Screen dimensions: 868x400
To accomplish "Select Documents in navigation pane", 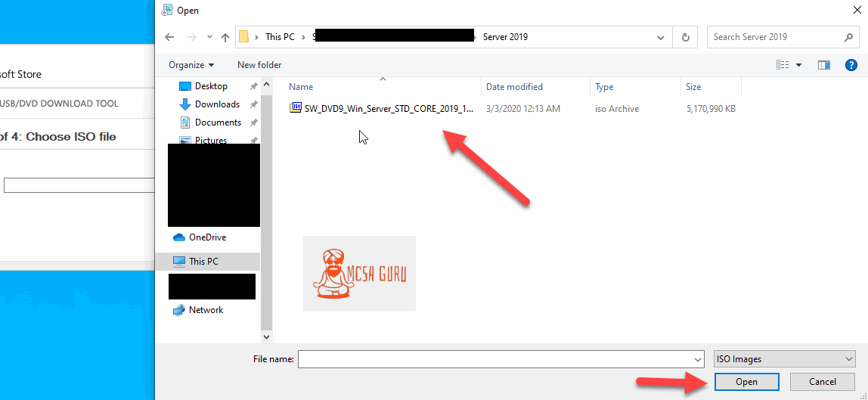I will 218,122.
